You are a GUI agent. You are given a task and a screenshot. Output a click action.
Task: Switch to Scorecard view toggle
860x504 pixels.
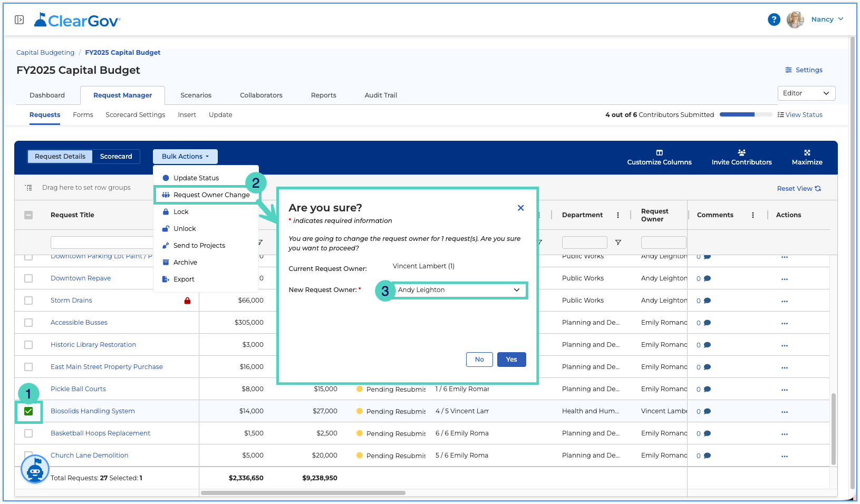[116, 157]
